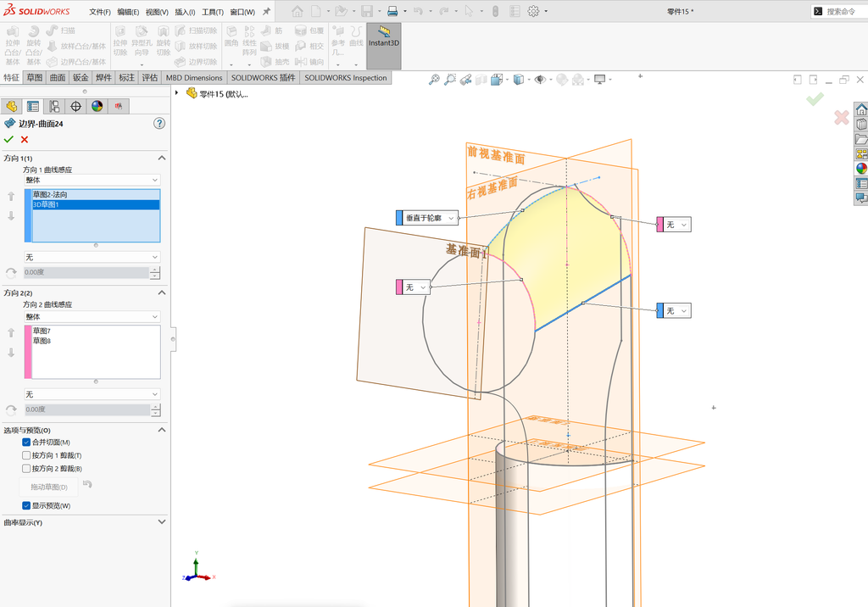868x607 pixels.
Task: Open the 窗口(W) menu
Action: tap(242, 12)
